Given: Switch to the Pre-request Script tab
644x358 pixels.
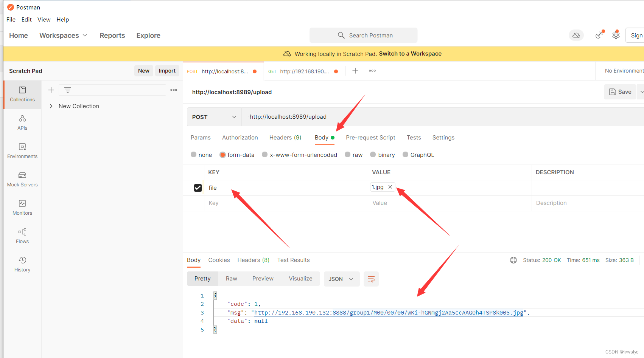Looking at the screenshot, I should pyautogui.click(x=370, y=138).
